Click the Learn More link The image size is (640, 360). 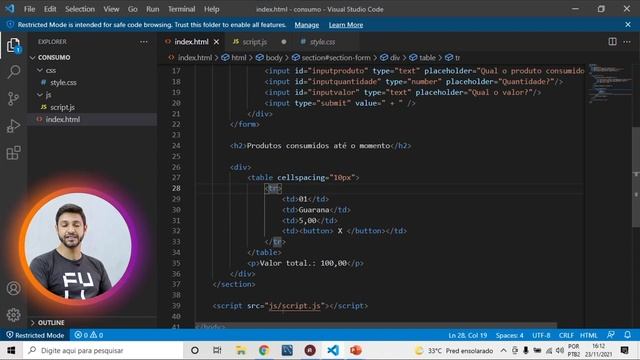tap(346, 25)
